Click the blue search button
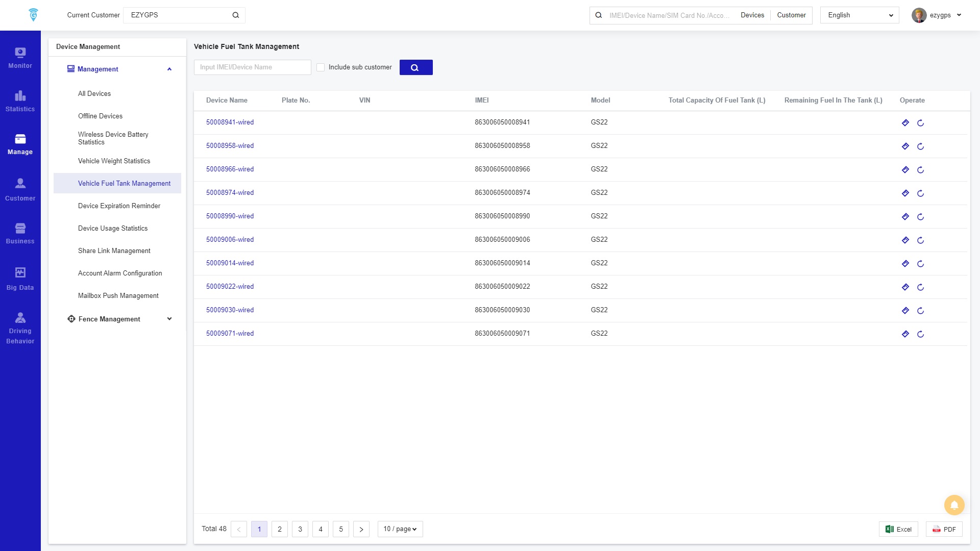This screenshot has height=551, width=980. point(415,67)
